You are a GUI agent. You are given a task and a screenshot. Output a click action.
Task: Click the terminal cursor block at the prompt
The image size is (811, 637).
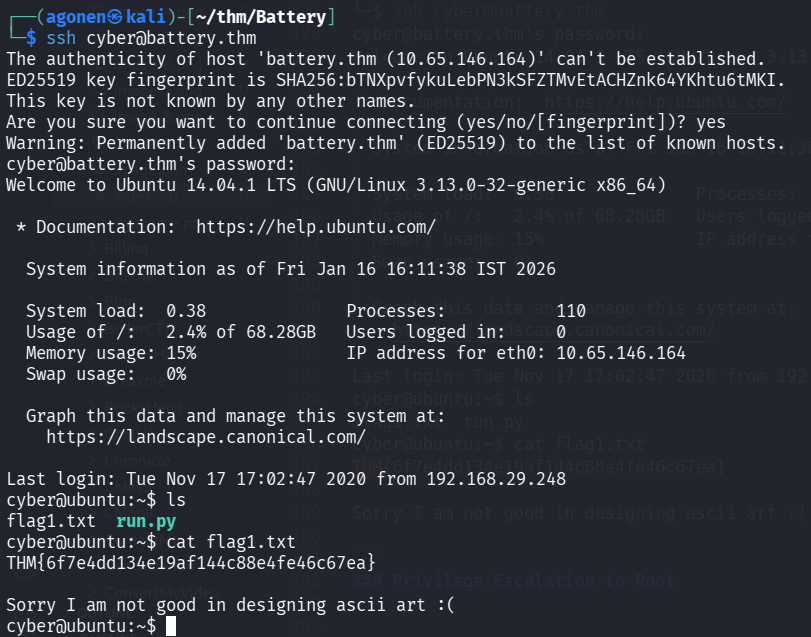point(171,626)
